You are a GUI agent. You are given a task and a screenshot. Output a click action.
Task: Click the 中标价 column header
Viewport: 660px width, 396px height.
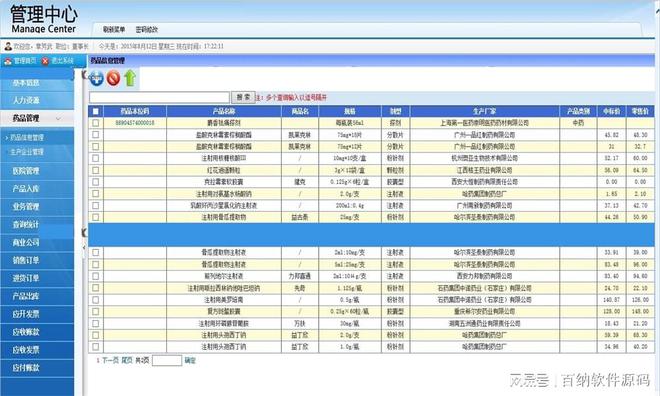click(612, 111)
